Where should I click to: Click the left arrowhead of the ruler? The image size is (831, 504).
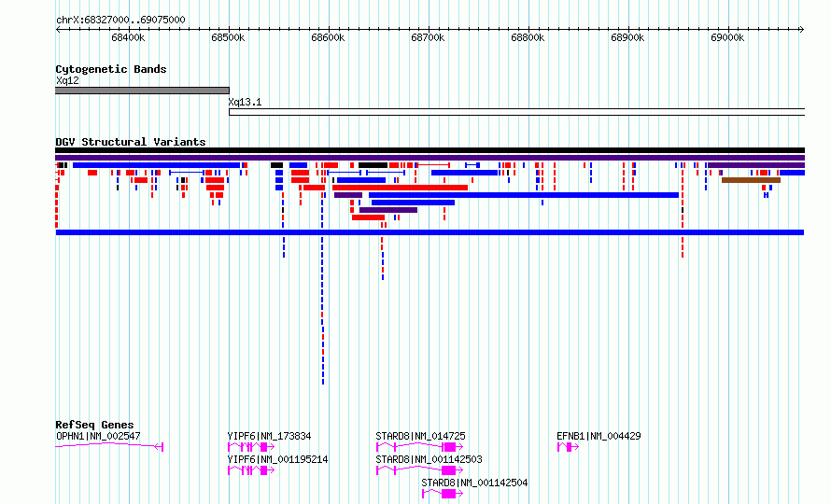58,30
